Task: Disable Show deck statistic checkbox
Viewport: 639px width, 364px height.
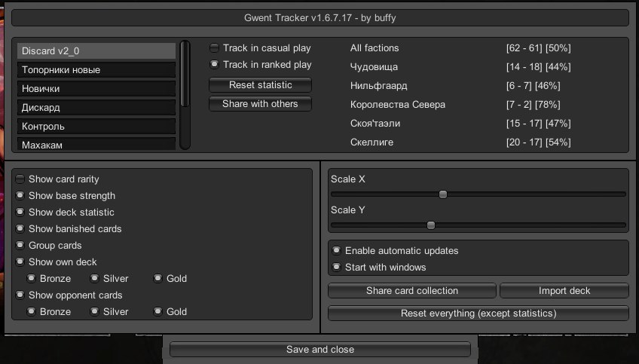Action: pyautogui.click(x=20, y=213)
